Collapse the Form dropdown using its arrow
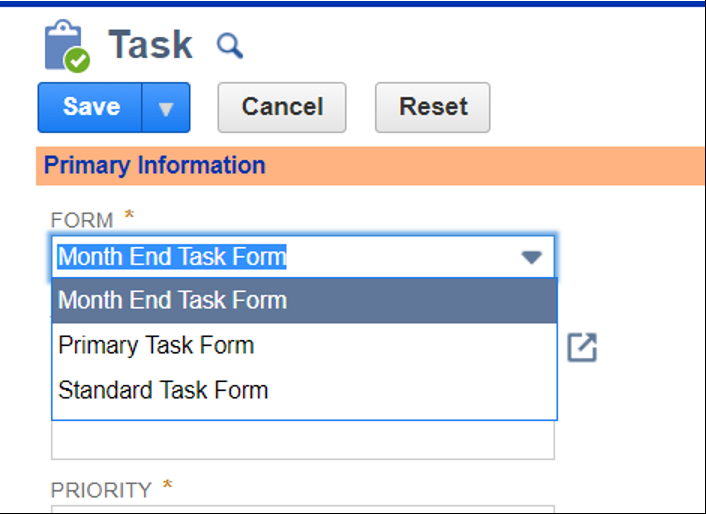706x514 pixels. [531, 258]
